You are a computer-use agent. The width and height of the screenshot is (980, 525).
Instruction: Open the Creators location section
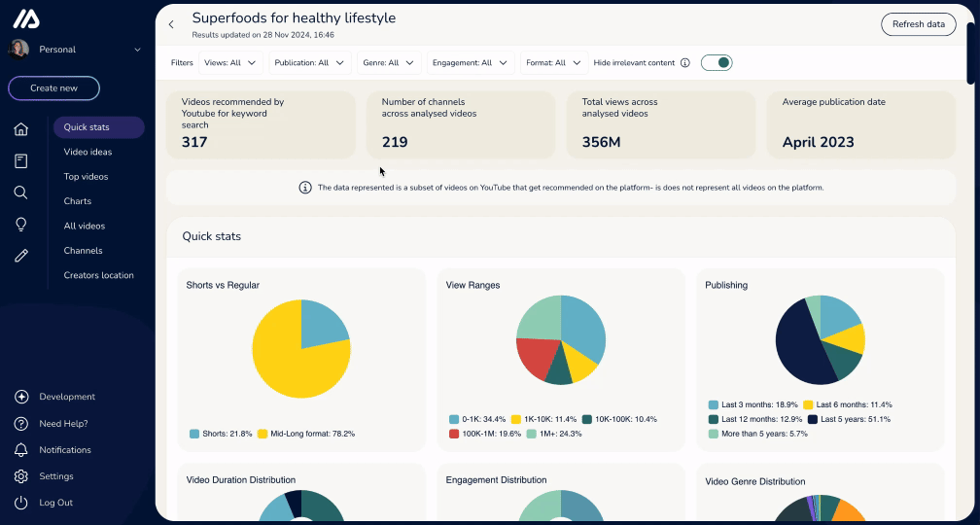tap(99, 275)
